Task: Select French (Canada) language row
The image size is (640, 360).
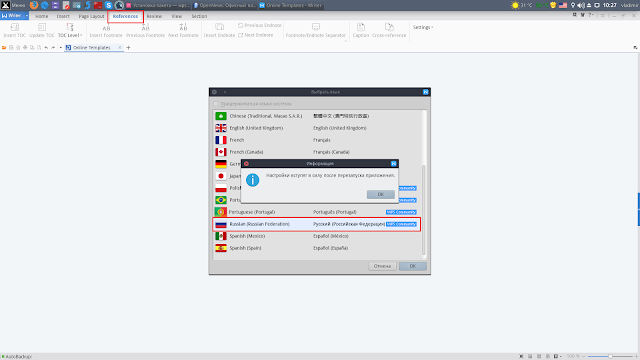Action: coord(316,152)
